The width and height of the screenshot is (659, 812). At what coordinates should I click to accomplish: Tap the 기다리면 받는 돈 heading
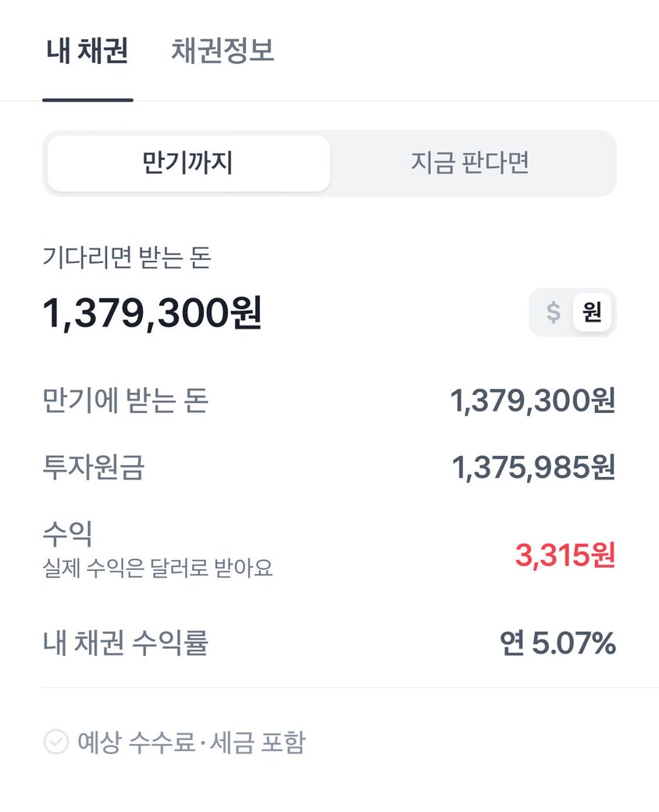coord(126,258)
